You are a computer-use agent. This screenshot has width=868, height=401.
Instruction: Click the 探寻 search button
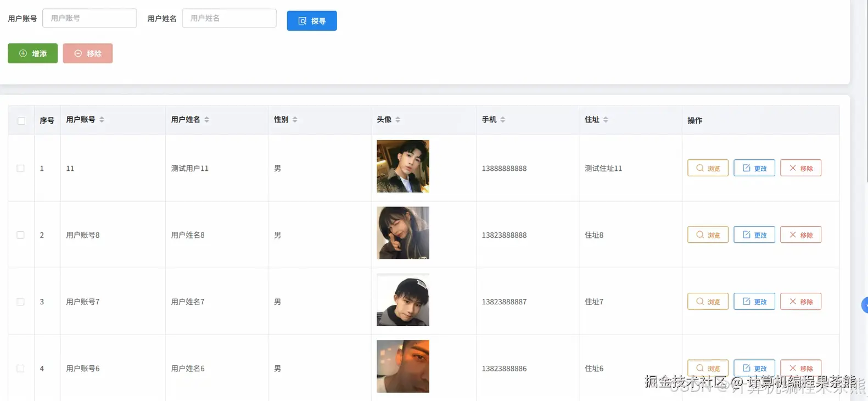312,21
